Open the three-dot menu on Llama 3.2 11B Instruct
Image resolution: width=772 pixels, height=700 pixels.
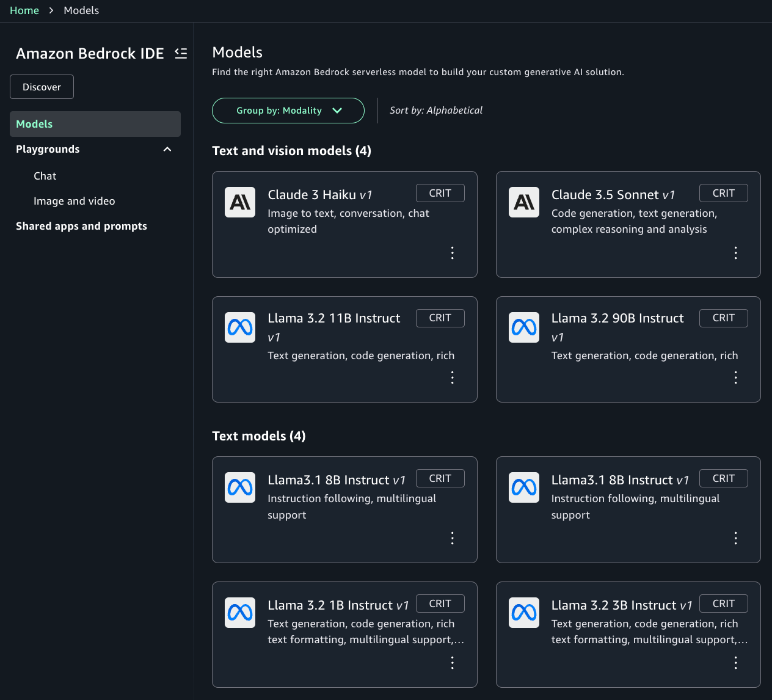point(452,377)
